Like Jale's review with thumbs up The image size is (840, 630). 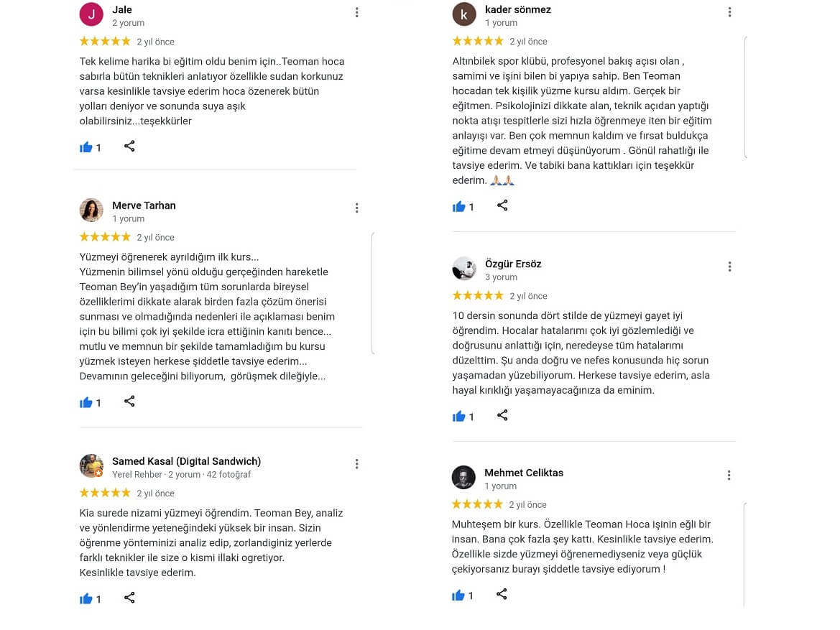pyautogui.click(x=86, y=147)
